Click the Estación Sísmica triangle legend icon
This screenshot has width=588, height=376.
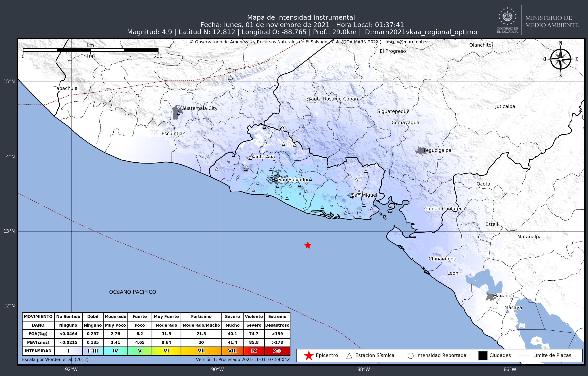point(349,356)
